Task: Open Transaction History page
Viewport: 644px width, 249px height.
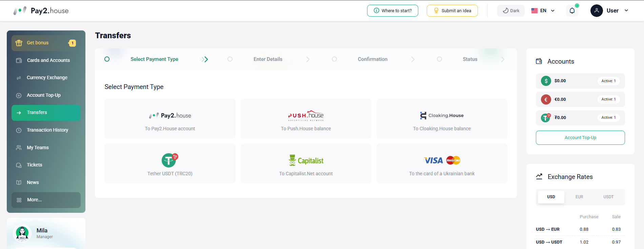Action: [46, 130]
